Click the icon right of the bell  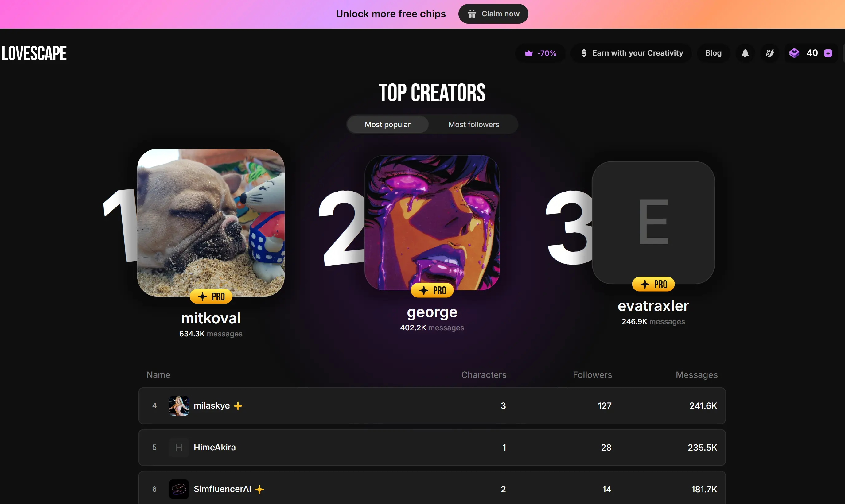769,53
